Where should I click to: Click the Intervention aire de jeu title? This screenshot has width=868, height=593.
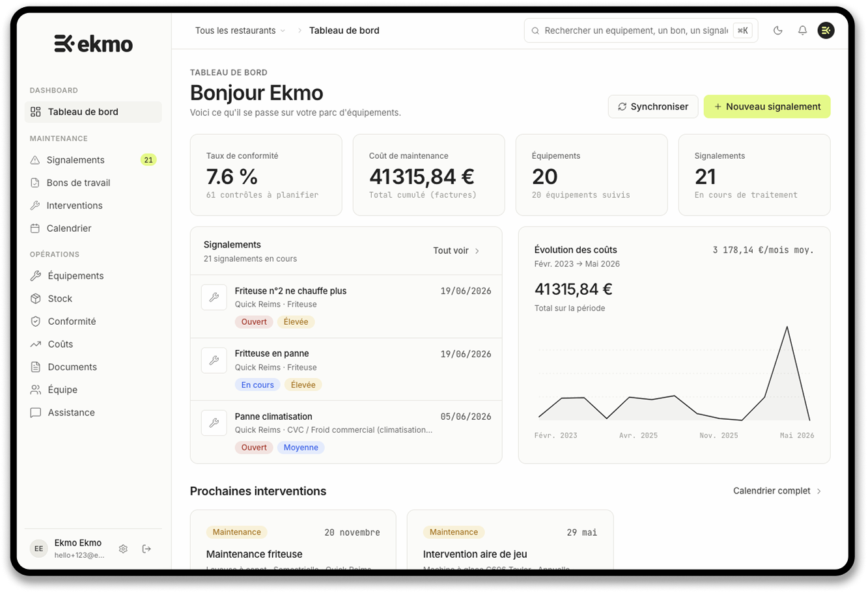(475, 555)
